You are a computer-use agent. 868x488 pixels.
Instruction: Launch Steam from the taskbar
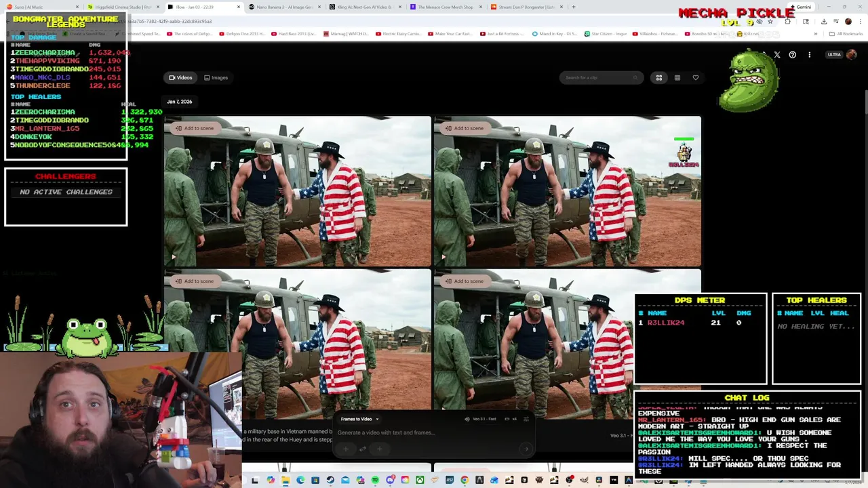330,481
